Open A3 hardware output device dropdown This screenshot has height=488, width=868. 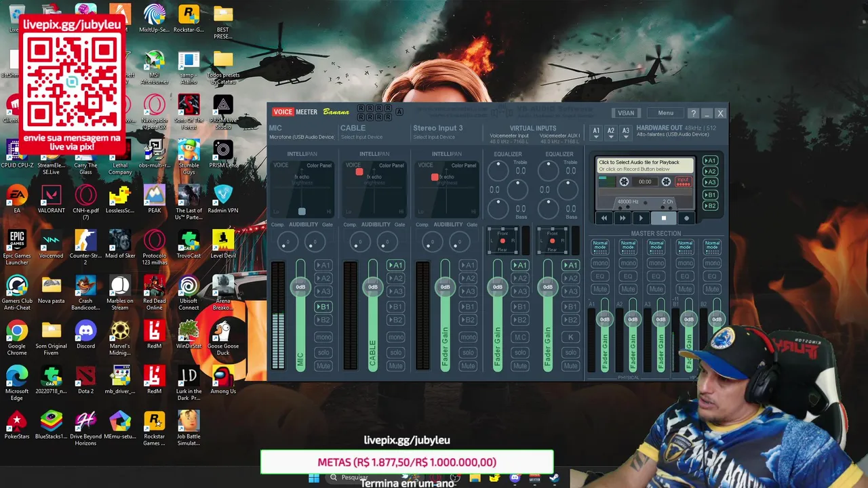[625, 132]
